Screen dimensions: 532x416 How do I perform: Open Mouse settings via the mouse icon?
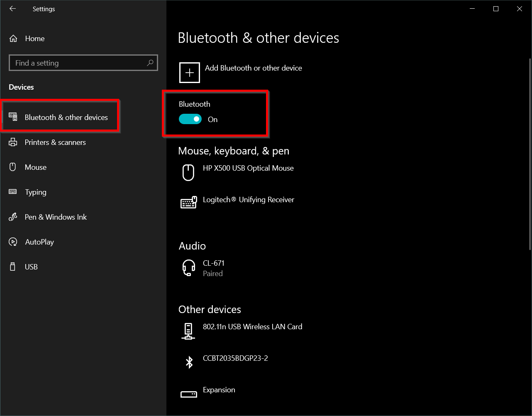[13, 167]
